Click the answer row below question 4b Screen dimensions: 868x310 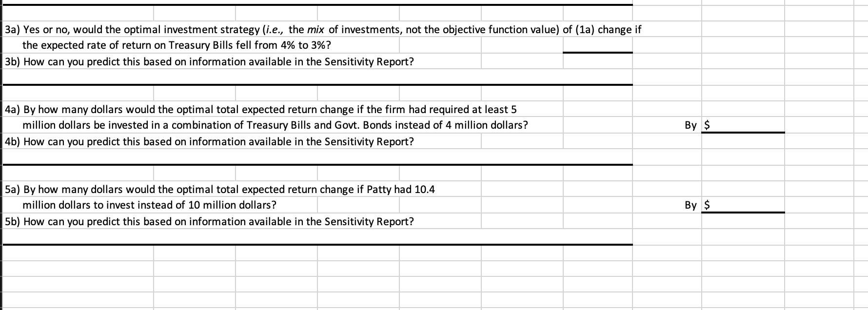[317, 157]
